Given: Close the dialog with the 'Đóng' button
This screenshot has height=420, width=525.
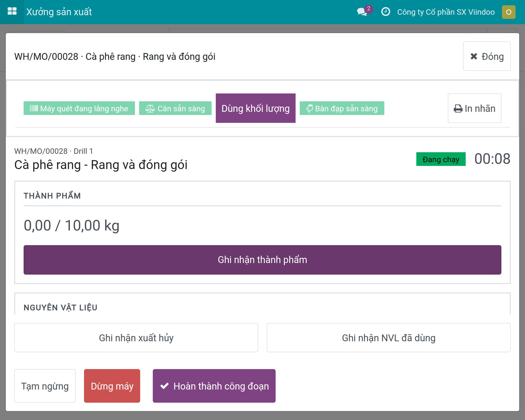Looking at the screenshot, I should 487,56.
